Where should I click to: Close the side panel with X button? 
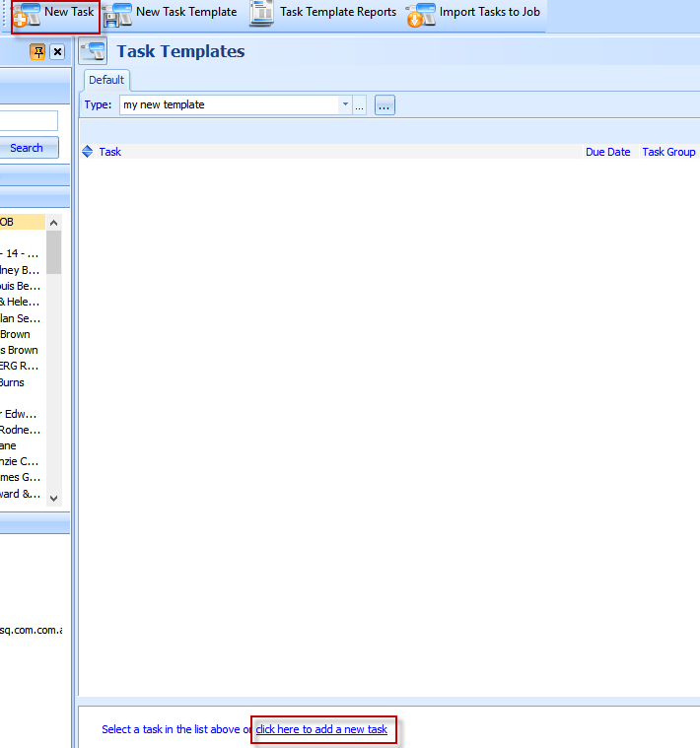coord(57,52)
